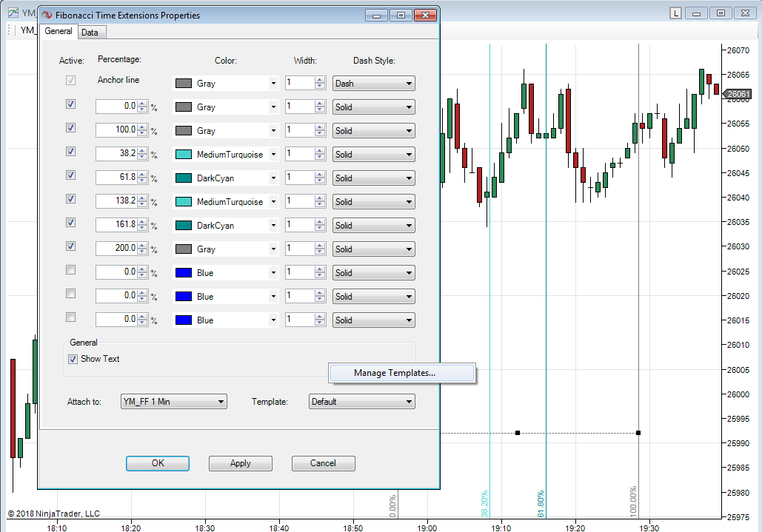
Task: Open Dash Style dropdown for 38.2% row
Action: (373, 155)
